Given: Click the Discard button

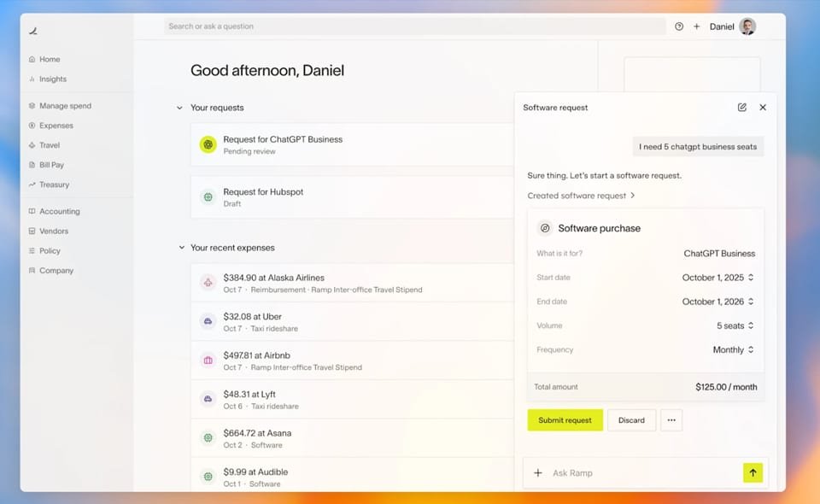Looking at the screenshot, I should pos(631,420).
